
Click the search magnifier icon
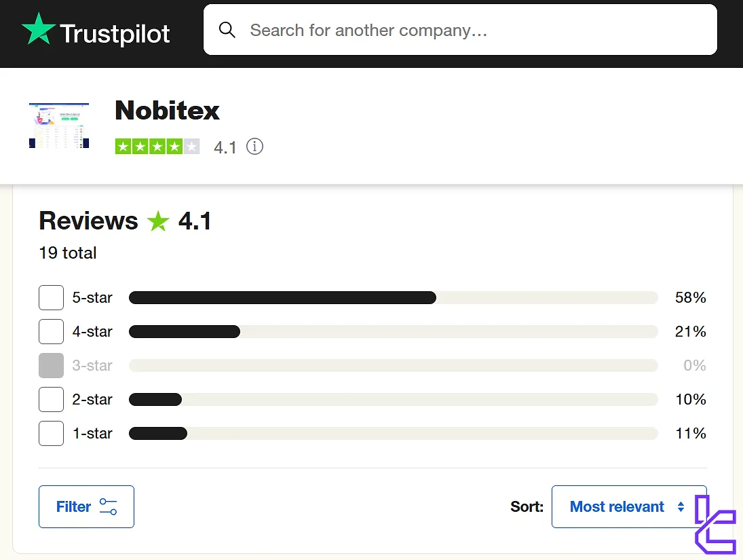227,30
